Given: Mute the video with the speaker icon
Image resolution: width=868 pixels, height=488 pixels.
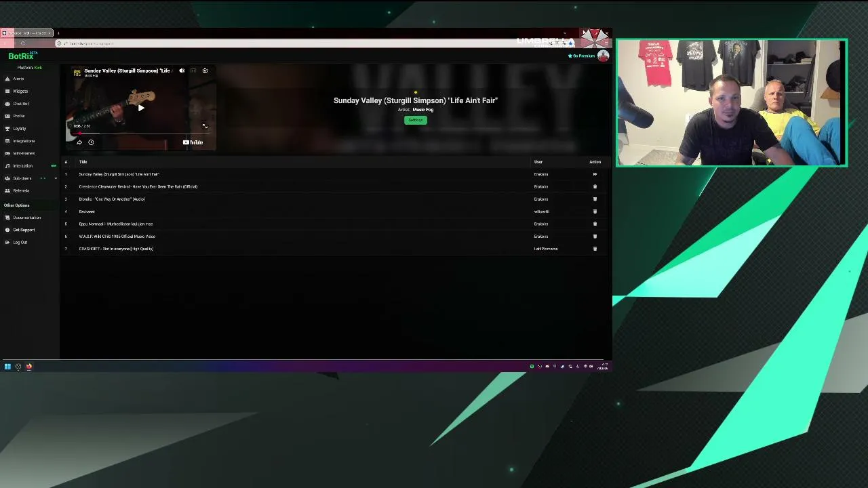Looking at the screenshot, I should point(182,70).
